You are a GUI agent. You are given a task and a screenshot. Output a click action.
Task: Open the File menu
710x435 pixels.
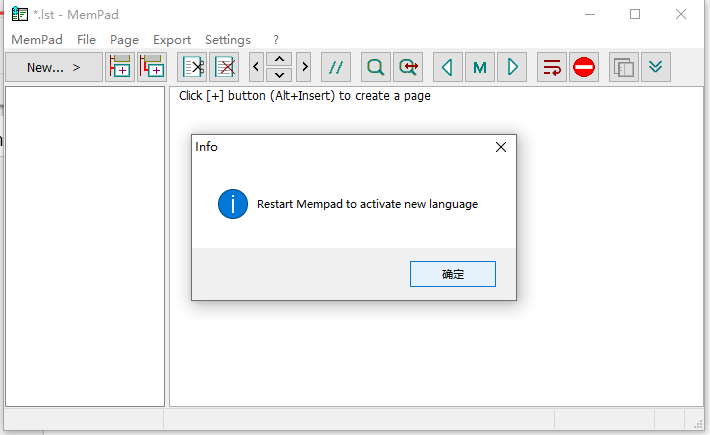[86, 40]
